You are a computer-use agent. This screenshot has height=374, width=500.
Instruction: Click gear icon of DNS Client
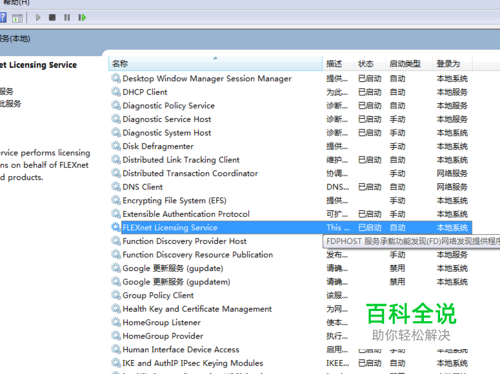(116, 187)
